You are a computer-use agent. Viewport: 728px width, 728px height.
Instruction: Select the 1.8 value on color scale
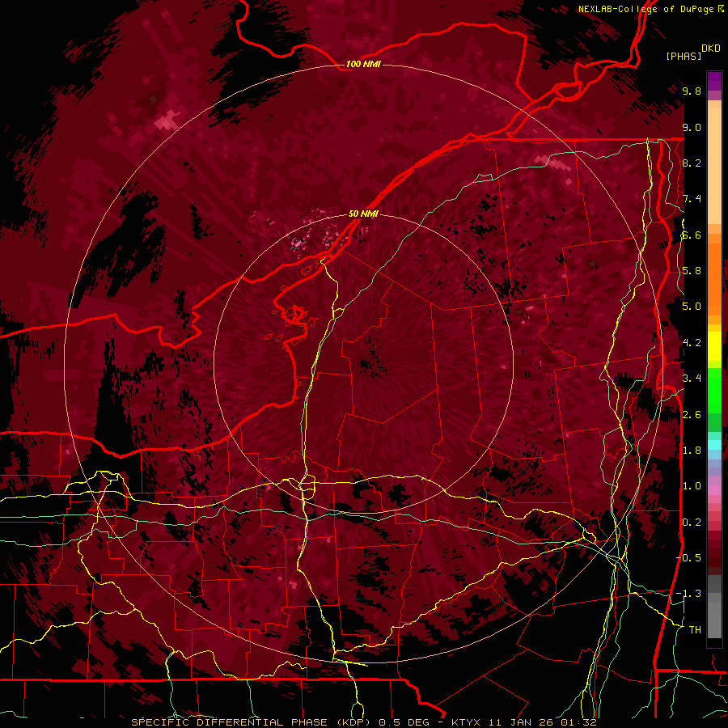click(x=692, y=451)
